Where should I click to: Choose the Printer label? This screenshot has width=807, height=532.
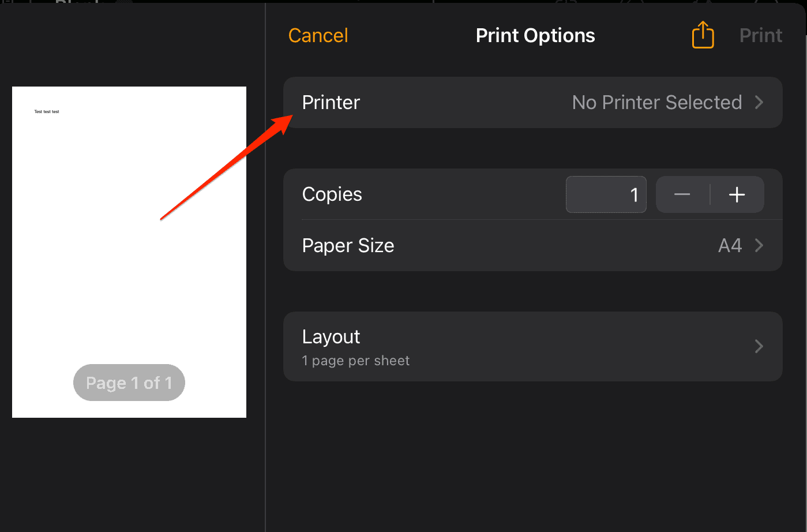[331, 103]
